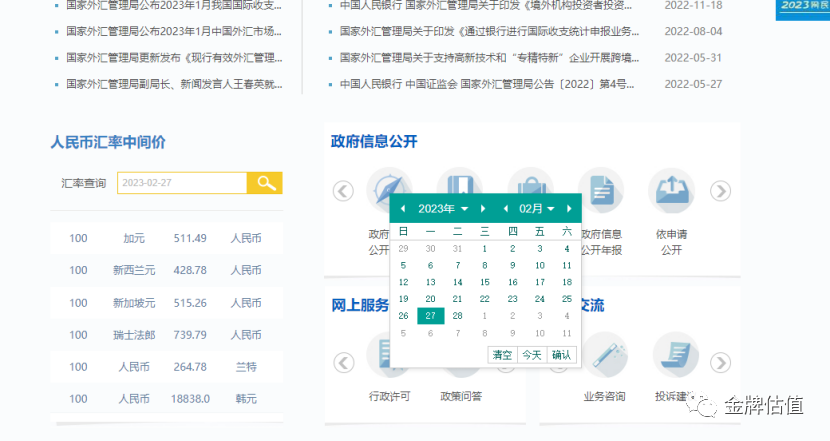Open 公告〔2022〕第4号 link
Viewport: 830px width, 441px height.
click(x=486, y=84)
